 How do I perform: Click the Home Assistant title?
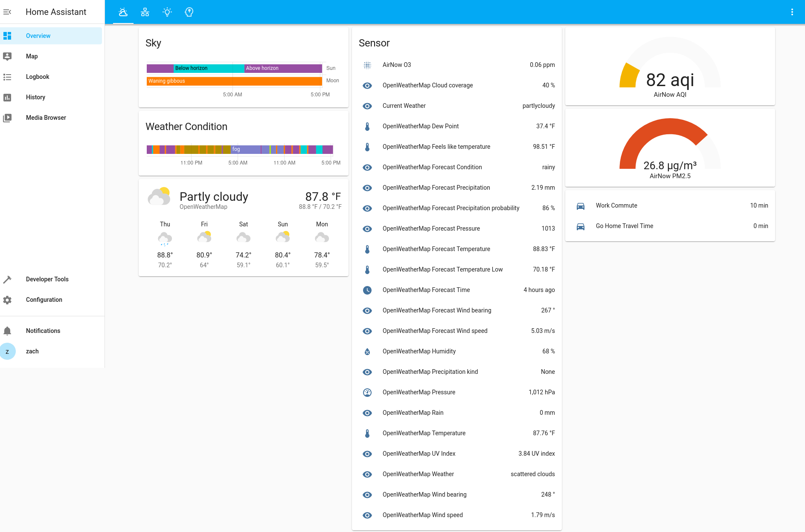[x=56, y=12]
